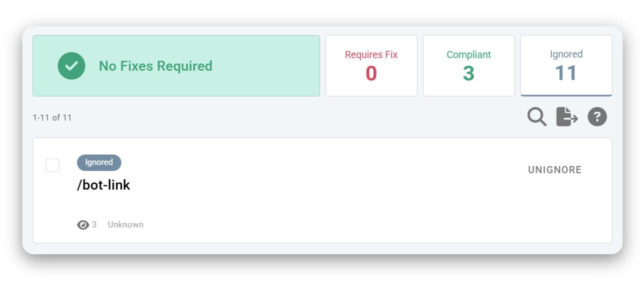This screenshot has width=644, height=288.
Task: Open the Compliant tab
Action: [468, 55]
